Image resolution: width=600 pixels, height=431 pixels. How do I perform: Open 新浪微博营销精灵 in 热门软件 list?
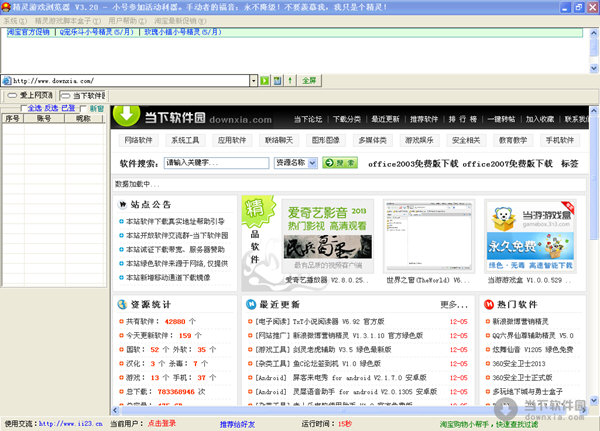pyautogui.click(x=520, y=322)
